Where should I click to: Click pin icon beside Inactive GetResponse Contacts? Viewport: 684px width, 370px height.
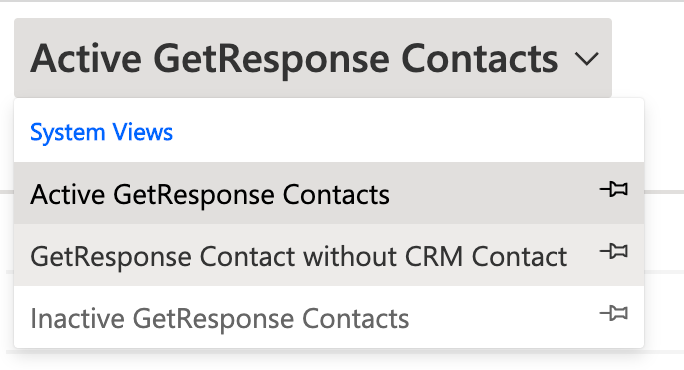[x=614, y=313]
